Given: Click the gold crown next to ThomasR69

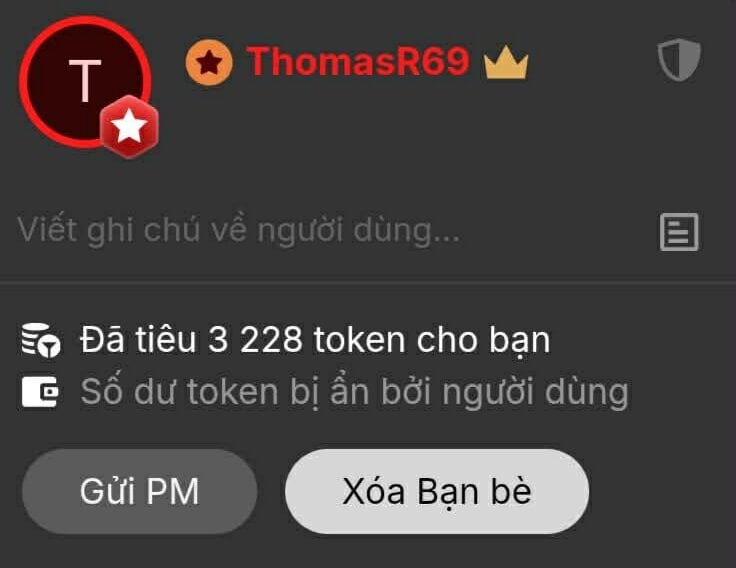Looking at the screenshot, I should pos(506,63).
